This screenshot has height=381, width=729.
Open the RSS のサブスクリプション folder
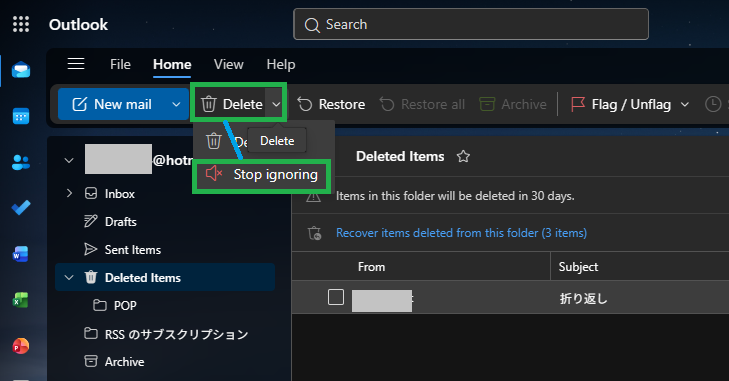[176, 334]
